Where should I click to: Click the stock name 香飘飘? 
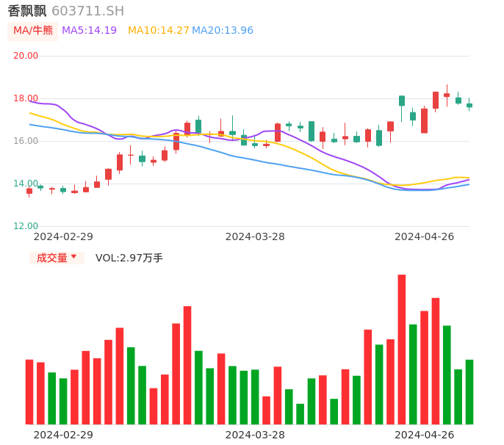[26, 11]
